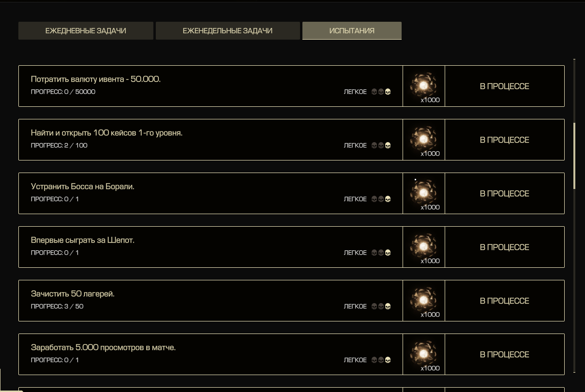Screen dimensions: 585x392
Task: Click reward orb for 5.000 просмотров challenge
Action: pos(423,353)
